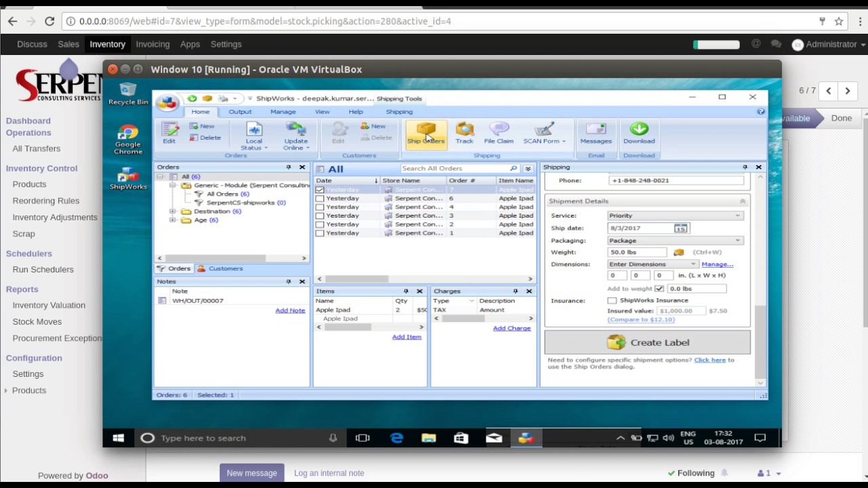Open the ShipWorks application orb menu

click(167, 102)
